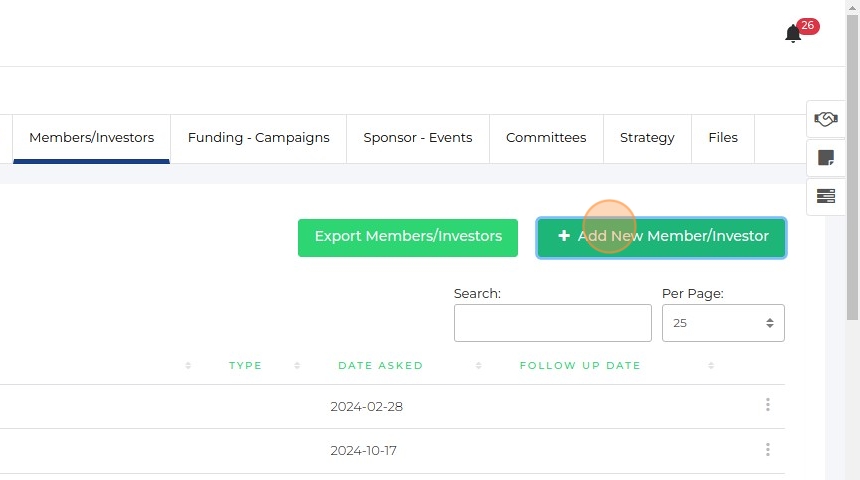
Task: Click sort arrows after Follow Up Date
Action: 711,366
